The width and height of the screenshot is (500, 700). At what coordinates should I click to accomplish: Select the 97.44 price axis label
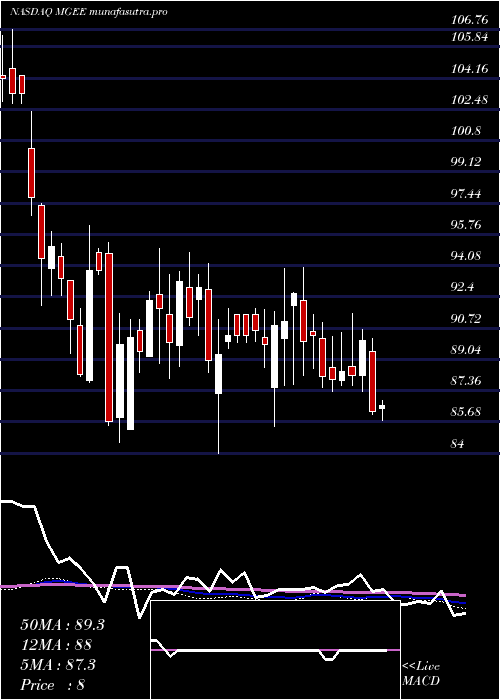click(466, 194)
